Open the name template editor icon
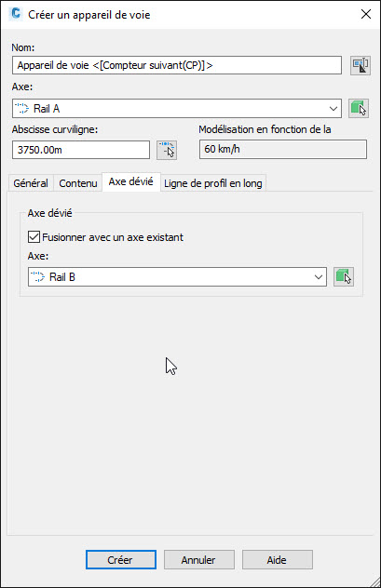 360,66
